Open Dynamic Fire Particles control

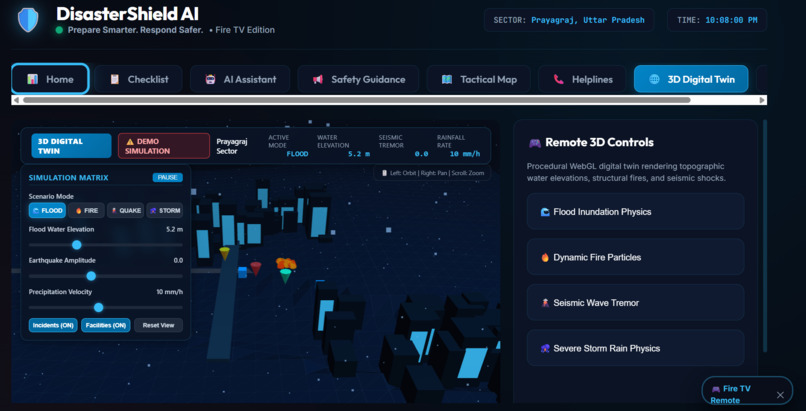tap(635, 257)
